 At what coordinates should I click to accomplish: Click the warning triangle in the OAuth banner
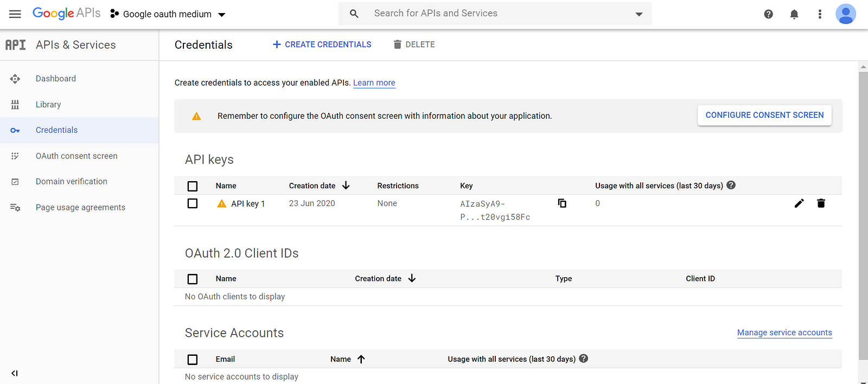click(196, 116)
